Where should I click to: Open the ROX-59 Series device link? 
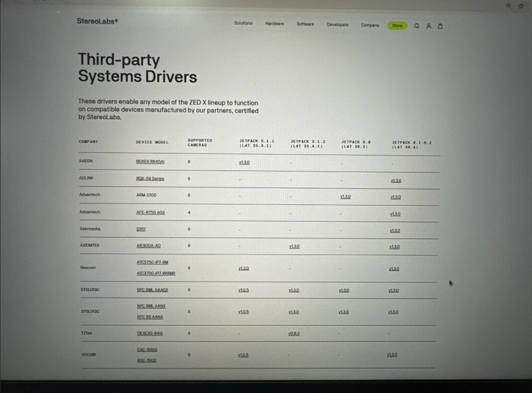pos(150,179)
